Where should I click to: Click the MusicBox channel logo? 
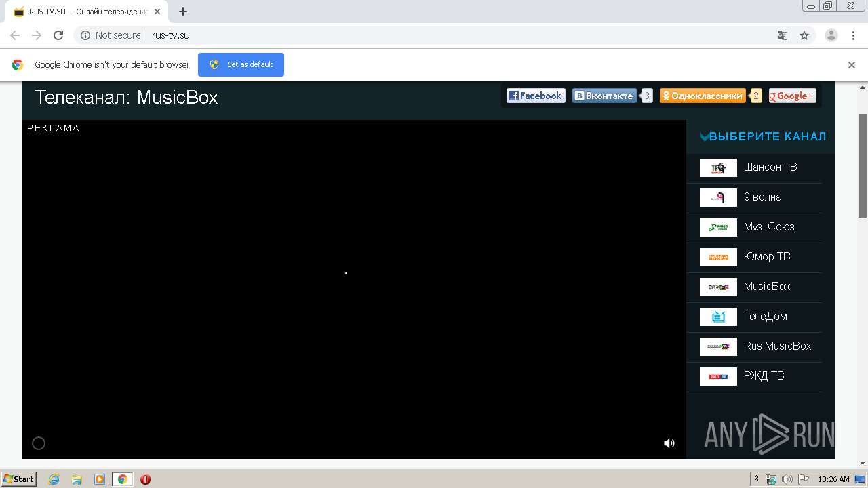tap(718, 287)
